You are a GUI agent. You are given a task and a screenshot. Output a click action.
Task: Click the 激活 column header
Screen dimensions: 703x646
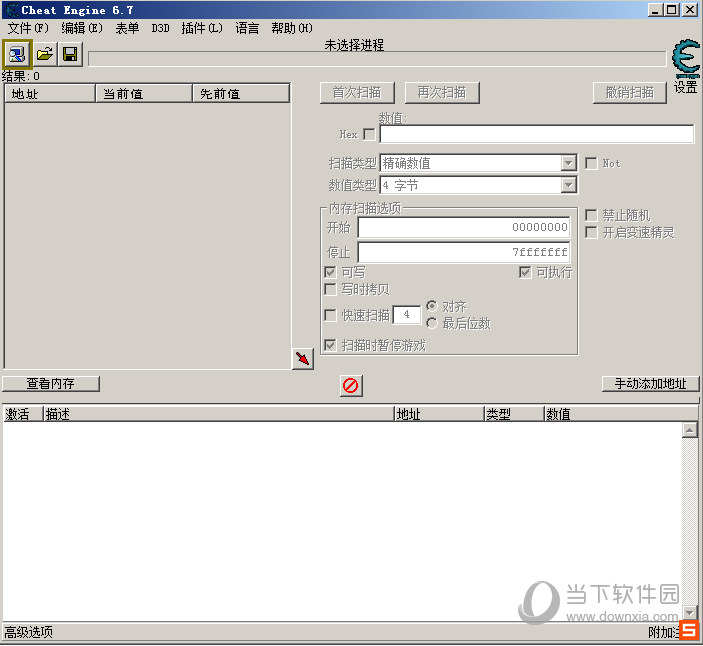click(x=22, y=414)
